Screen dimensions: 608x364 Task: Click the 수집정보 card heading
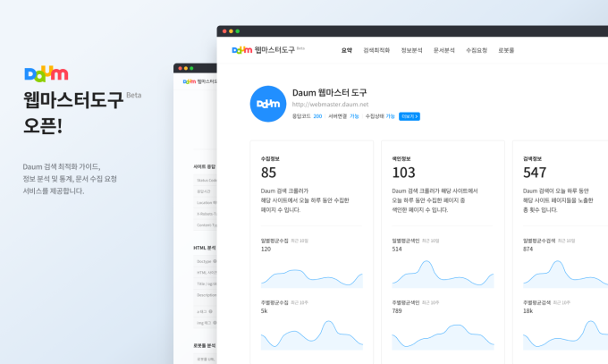270,158
